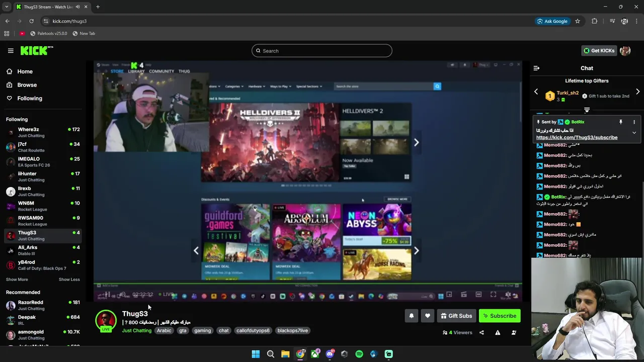Viewport: 644px width, 362px height.
Task: Bookmark this page with star icon
Action: coord(578,21)
